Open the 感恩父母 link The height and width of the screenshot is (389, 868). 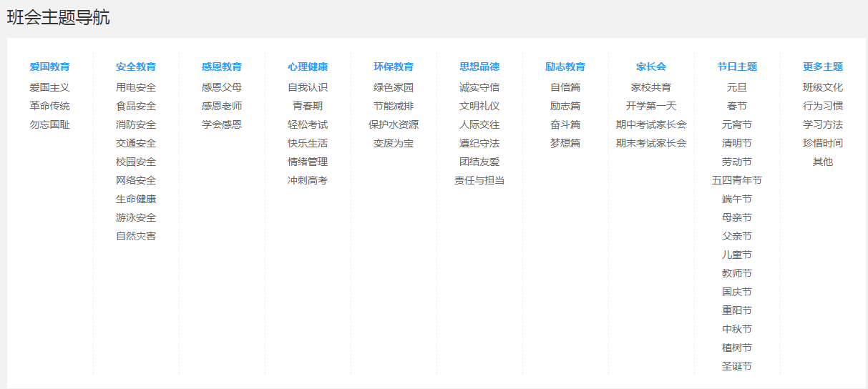click(x=222, y=87)
